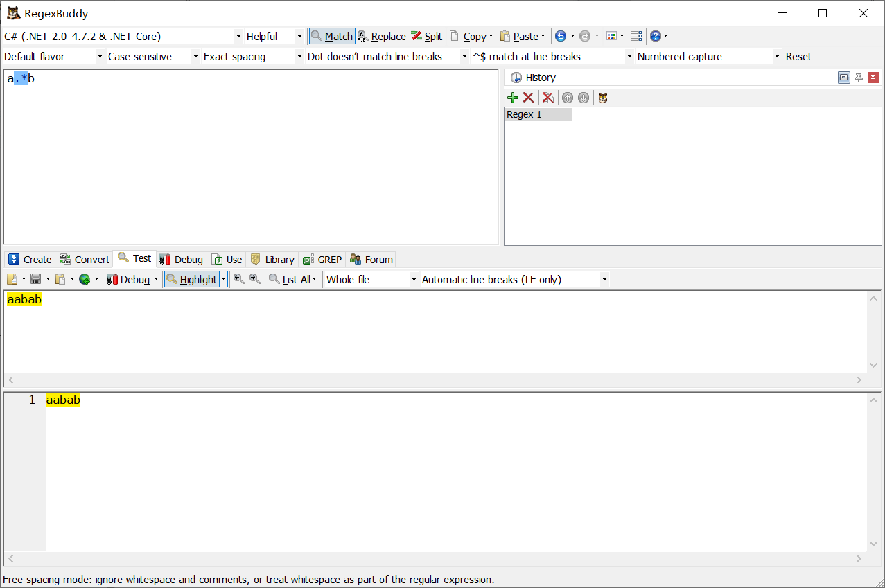Select the Regex 1 history entry

[538, 114]
